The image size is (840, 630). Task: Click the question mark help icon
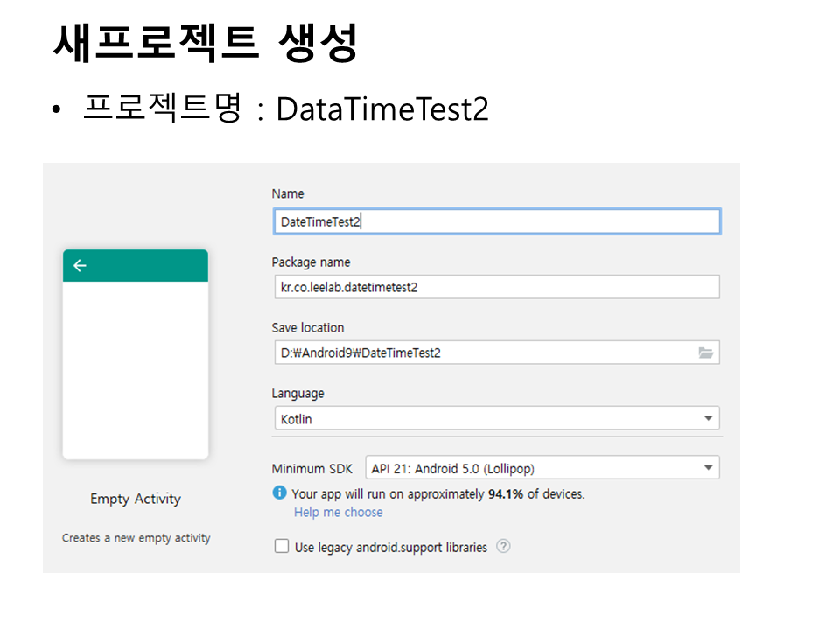coord(503,547)
